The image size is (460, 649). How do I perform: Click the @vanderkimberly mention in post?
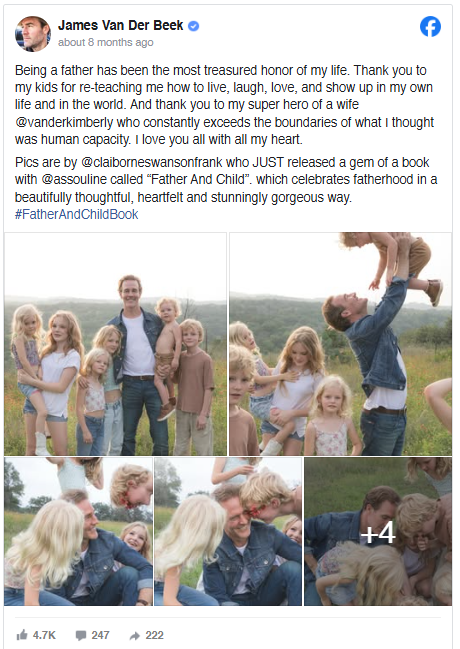[x=64, y=123]
